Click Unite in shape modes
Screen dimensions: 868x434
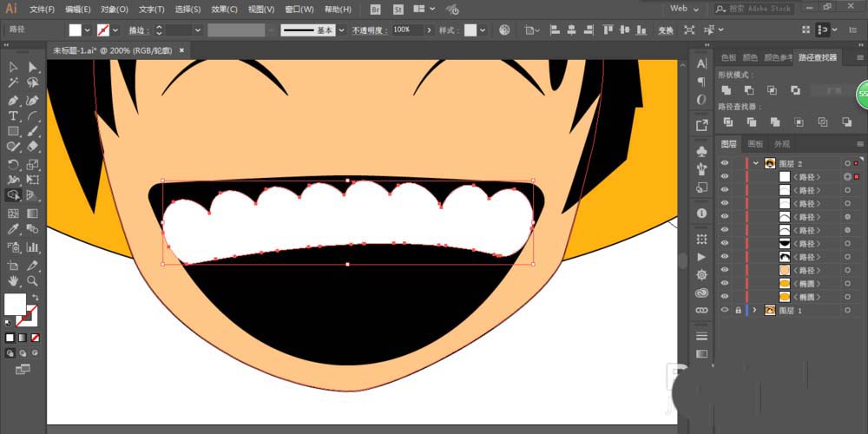click(x=727, y=90)
